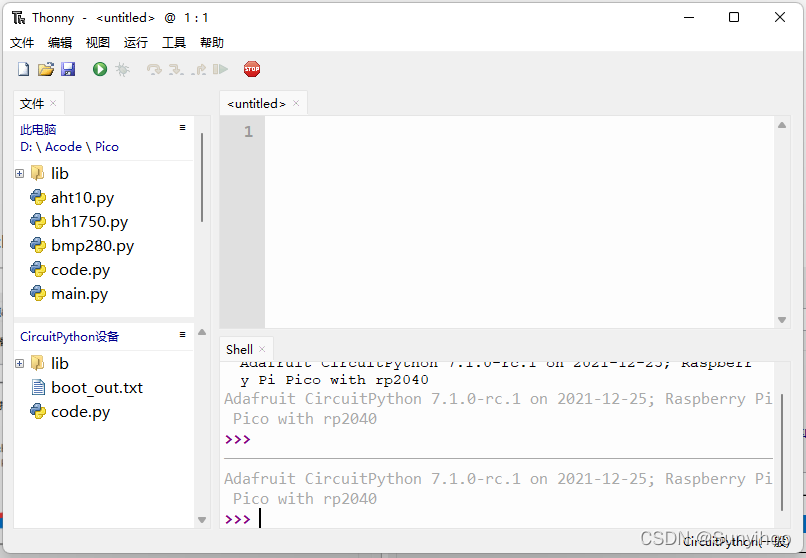The height and width of the screenshot is (558, 806).
Task: Click the folder icon of the device lib
Action: [38, 363]
